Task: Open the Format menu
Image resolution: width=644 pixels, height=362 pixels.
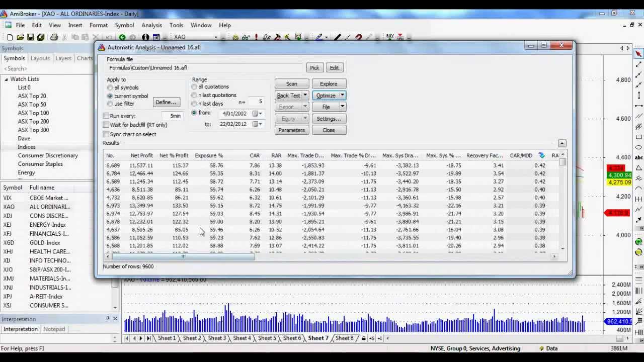Action: 99,25
